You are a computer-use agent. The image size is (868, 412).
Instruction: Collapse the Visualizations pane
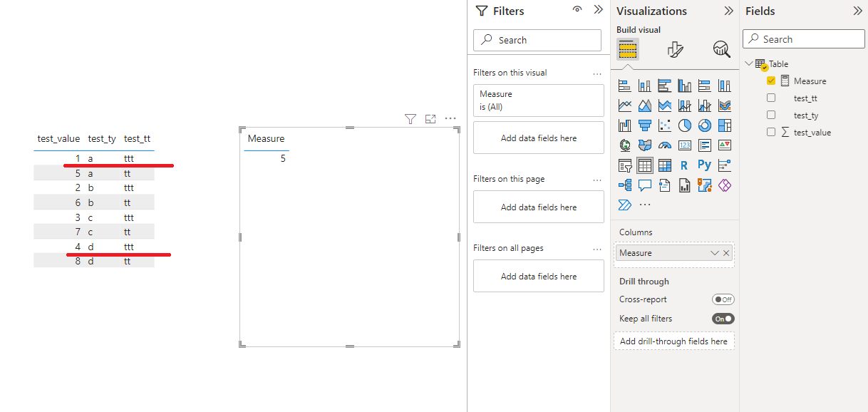pos(728,11)
